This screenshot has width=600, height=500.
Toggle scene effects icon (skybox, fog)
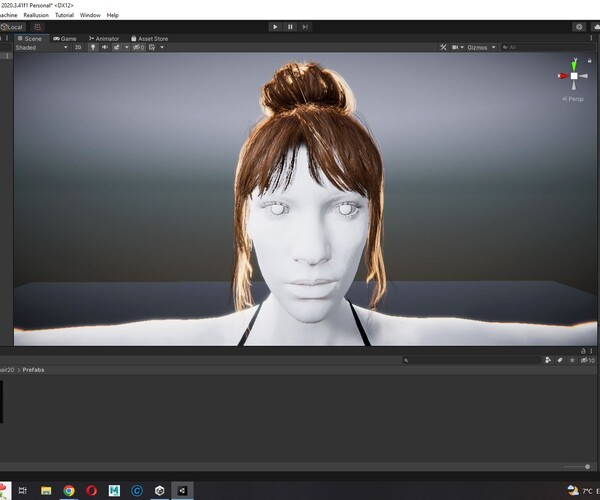coord(116,47)
